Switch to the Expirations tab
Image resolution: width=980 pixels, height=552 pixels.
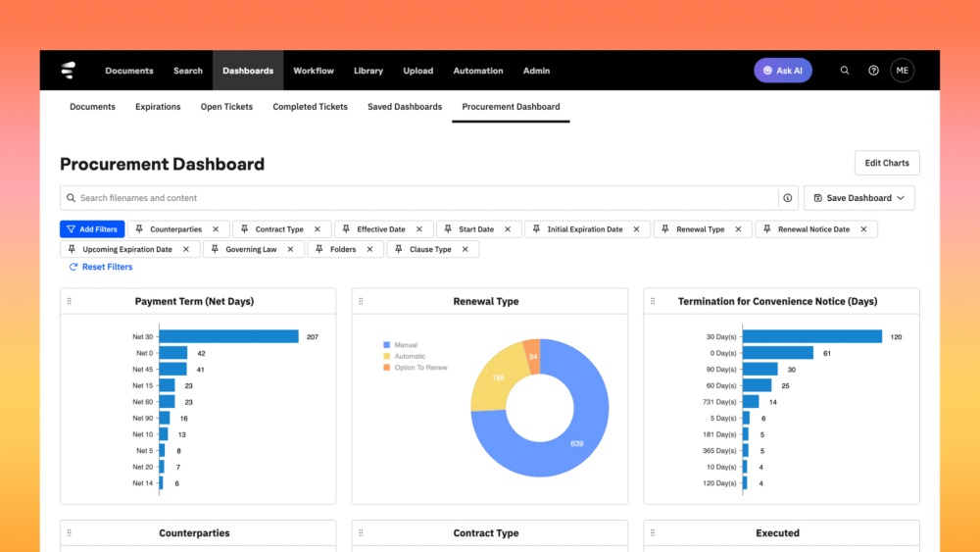(x=158, y=107)
